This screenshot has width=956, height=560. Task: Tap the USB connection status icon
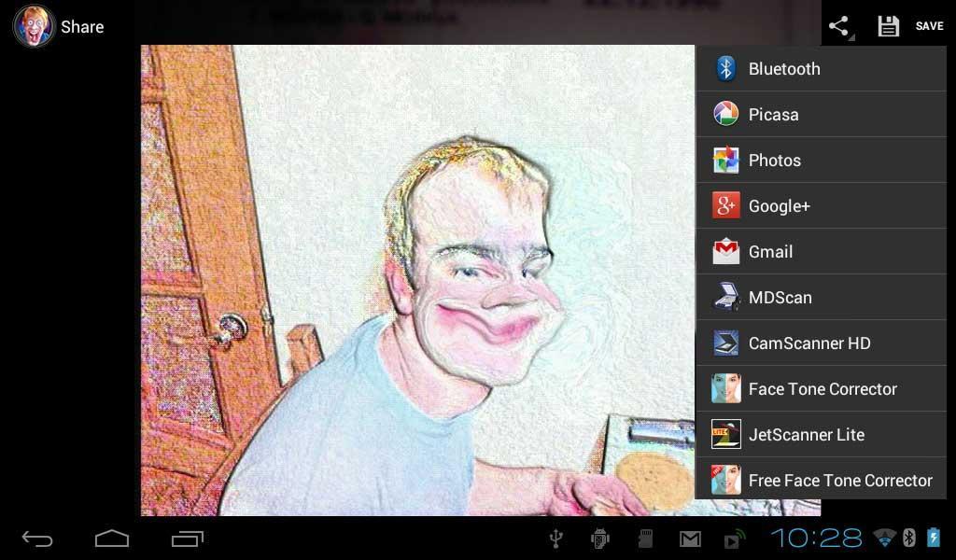point(555,539)
